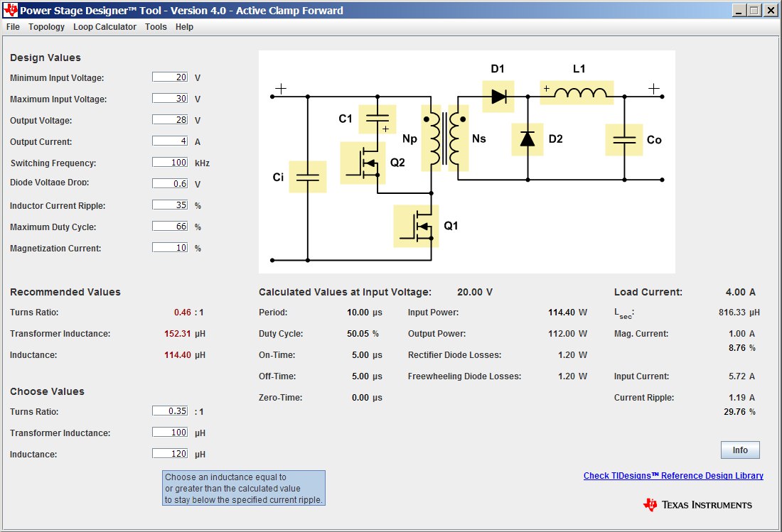Select the L1 output inductor symbol
Screen dimensions: 782x532
(x=577, y=92)
